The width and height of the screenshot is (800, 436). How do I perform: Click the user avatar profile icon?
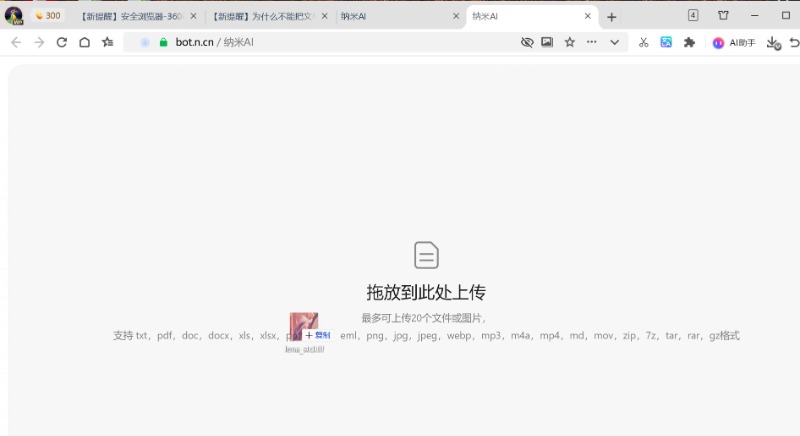pos(14,16)
